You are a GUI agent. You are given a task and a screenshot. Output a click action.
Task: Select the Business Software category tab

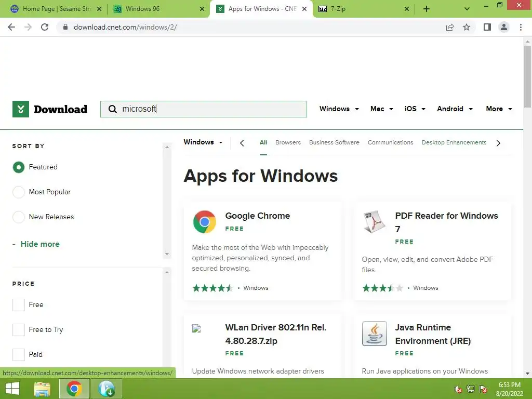click(334, 142)
